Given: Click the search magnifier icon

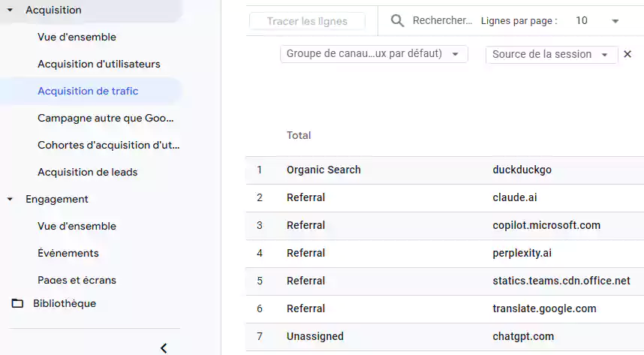Looking at the screenshot, I should [x=397, y=20].
